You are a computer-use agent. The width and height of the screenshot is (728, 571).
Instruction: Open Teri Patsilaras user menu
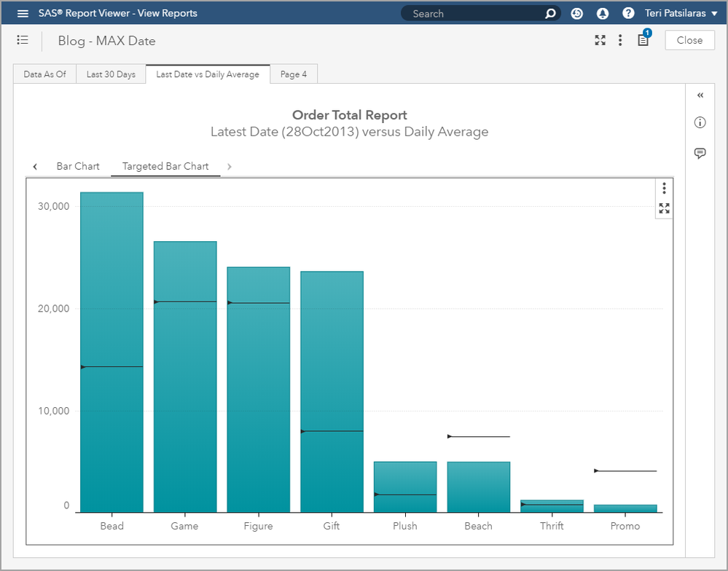tap(681, 13)
